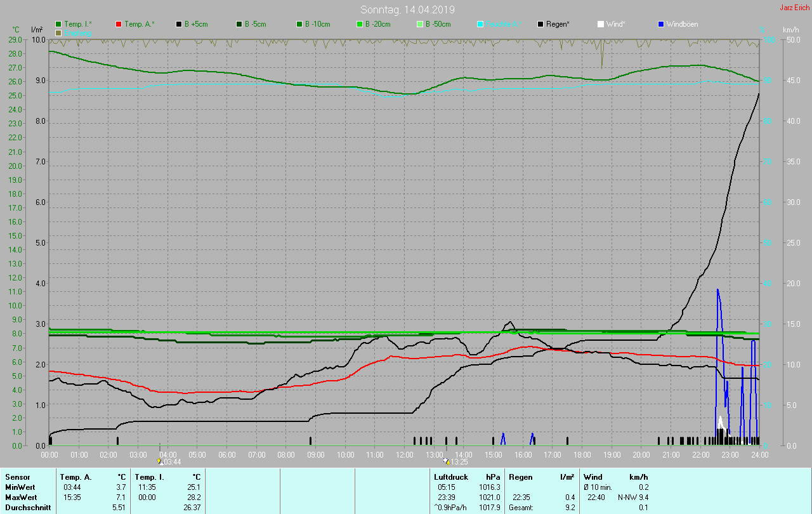Click the 'km/h' axis unit above the chart
The height and width of the screenshot is (514, 812).
click(791, 30)
